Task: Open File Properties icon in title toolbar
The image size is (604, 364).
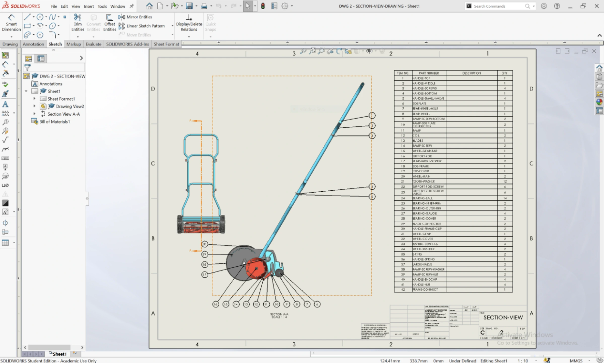Action: click(x=274, y=6)
